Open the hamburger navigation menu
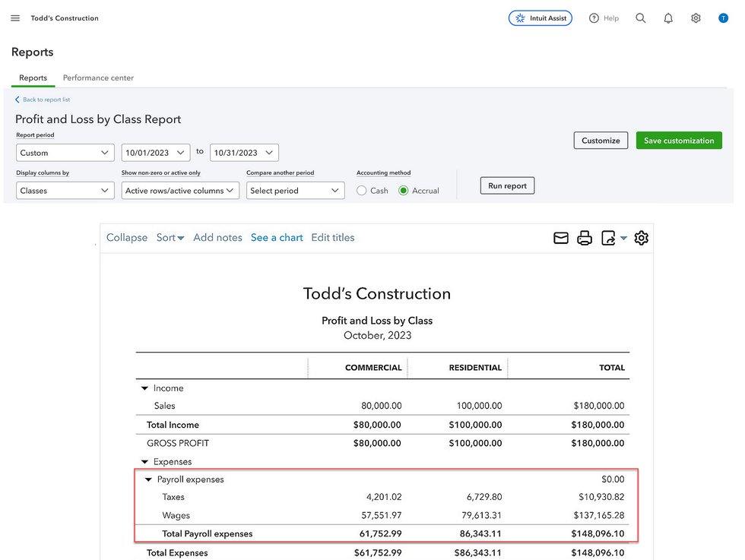Image resolution: width=745 pixels, height=560 pixels. (15, 18)
